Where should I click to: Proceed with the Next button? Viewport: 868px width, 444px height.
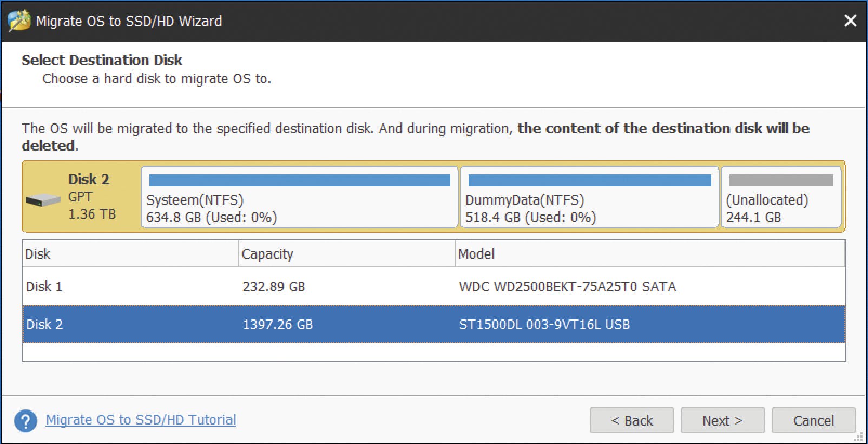[722, 420]
